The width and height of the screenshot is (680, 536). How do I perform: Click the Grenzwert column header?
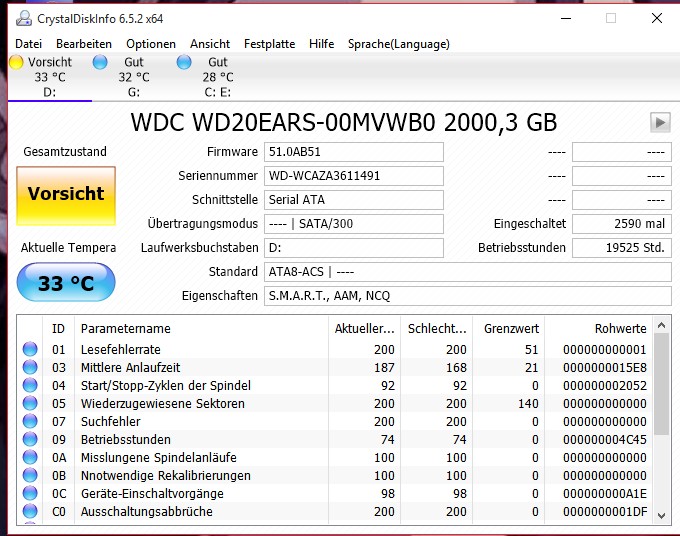tap(508, 328)
